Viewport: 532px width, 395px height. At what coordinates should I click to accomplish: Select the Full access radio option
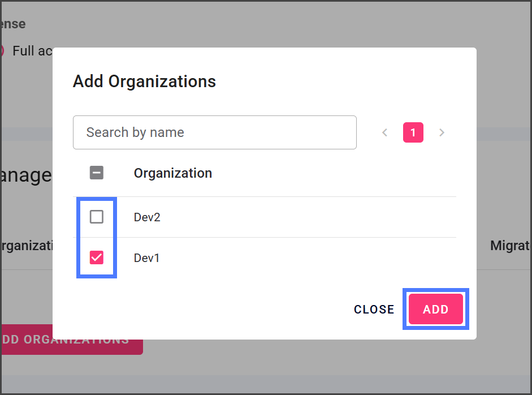coord(2,51)
